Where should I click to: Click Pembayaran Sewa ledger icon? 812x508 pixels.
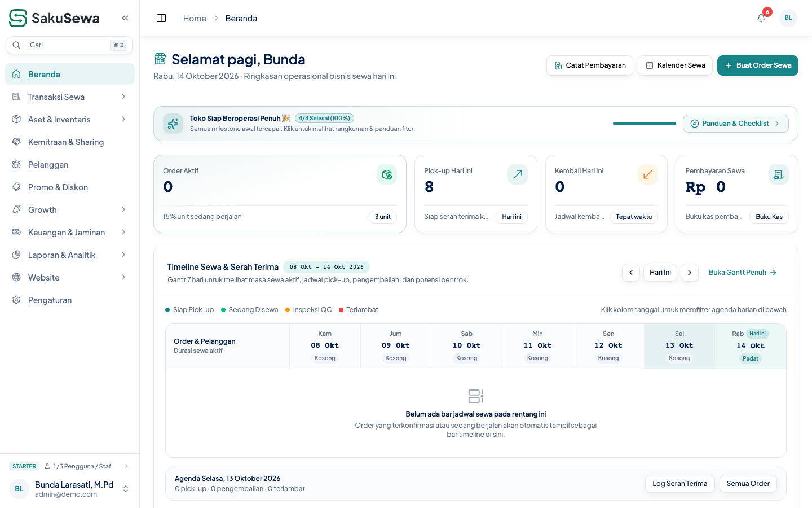[x=779, y=174]
